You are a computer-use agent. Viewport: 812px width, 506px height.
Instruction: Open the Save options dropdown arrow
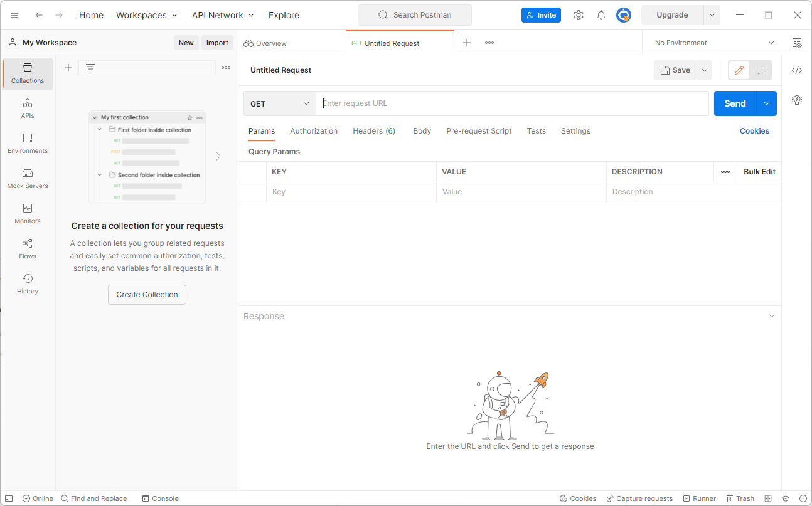(705, 70)
